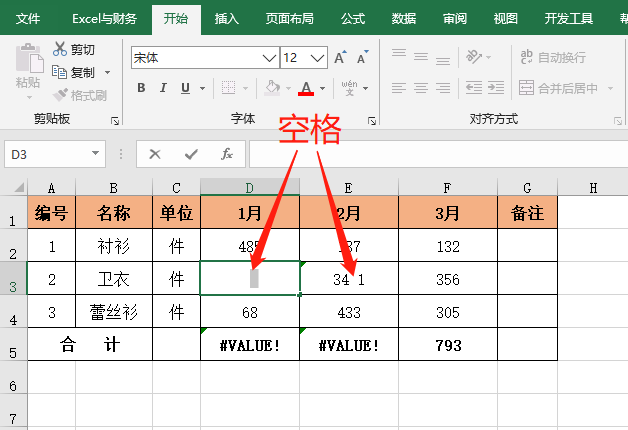Click #VALUE! cell in column D
The height and width of the screenshot is (430, 628).
click(250, 345)
